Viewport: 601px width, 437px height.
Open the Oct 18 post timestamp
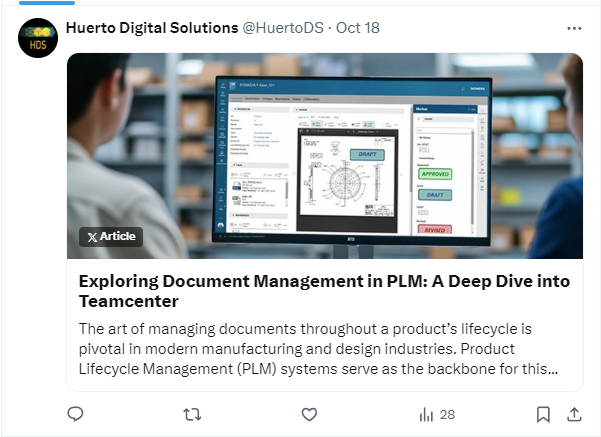358,28
